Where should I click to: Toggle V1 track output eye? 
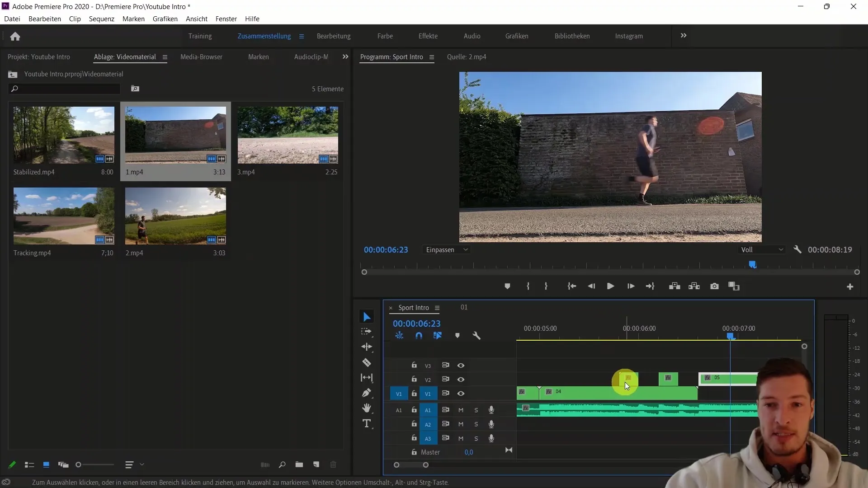coord(461,394)
